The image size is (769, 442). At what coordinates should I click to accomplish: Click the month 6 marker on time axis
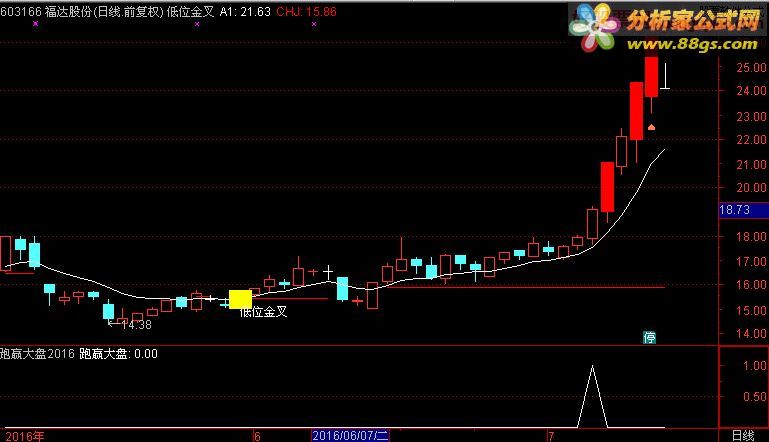click(x=257, y=436)
